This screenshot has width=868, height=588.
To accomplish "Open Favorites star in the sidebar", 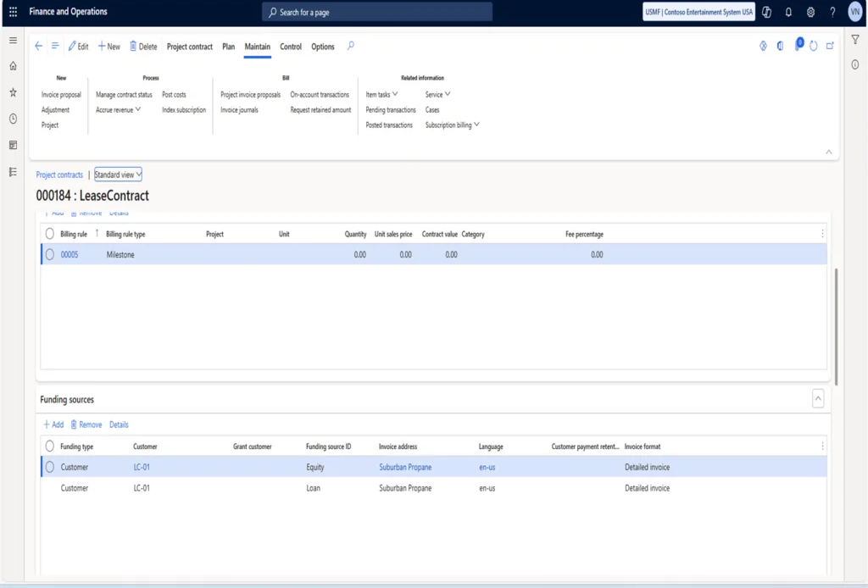I will [13, 92].
